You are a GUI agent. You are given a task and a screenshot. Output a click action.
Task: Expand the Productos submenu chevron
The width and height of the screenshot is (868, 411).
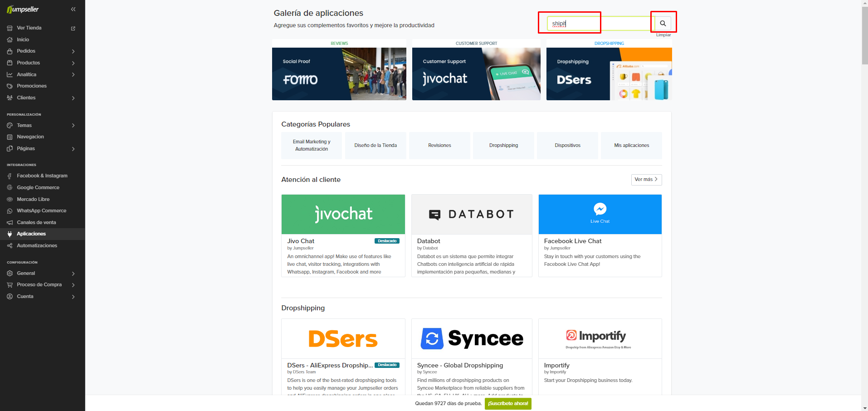73,63
